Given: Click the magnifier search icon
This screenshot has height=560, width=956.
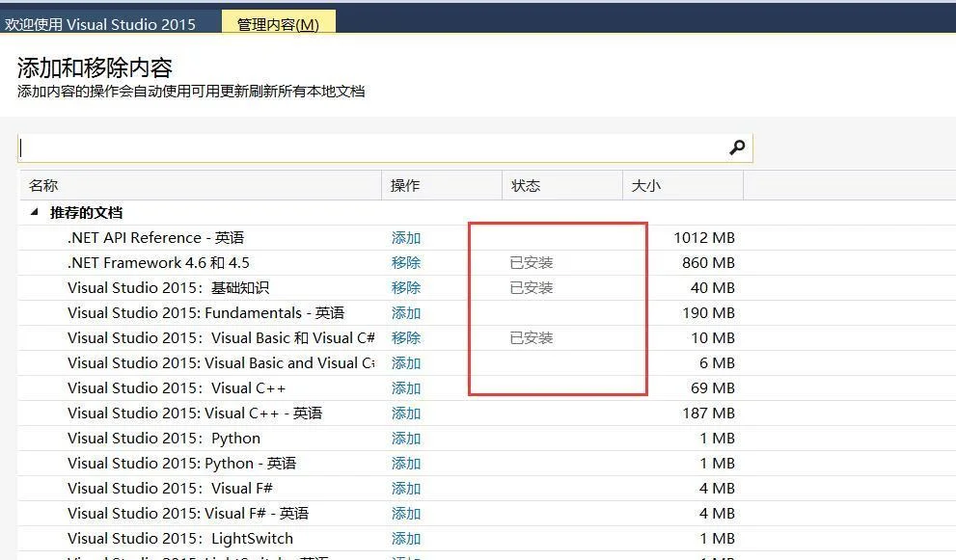Looking at the screenshot, I should (x=736, y=147).
